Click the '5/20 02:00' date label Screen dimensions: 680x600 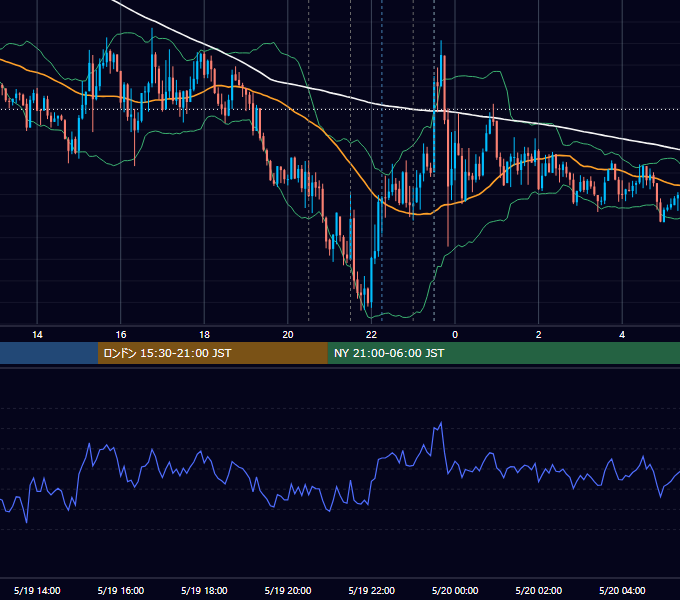(539, 590)
